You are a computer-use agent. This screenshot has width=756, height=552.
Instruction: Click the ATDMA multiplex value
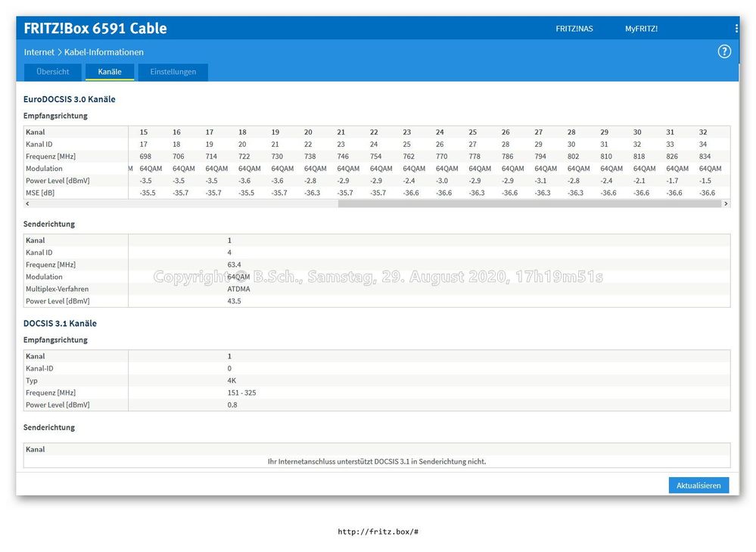tap(238, 289)
